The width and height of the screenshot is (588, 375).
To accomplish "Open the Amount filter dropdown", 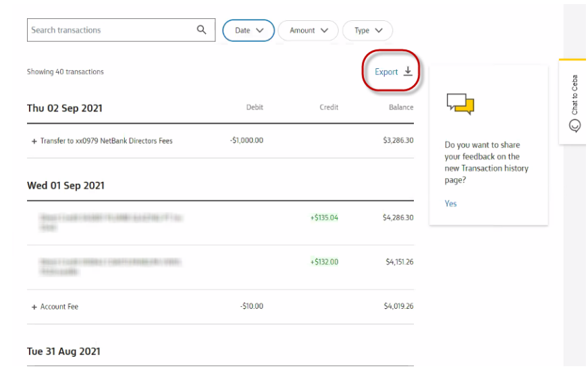I will coord(309,30).
